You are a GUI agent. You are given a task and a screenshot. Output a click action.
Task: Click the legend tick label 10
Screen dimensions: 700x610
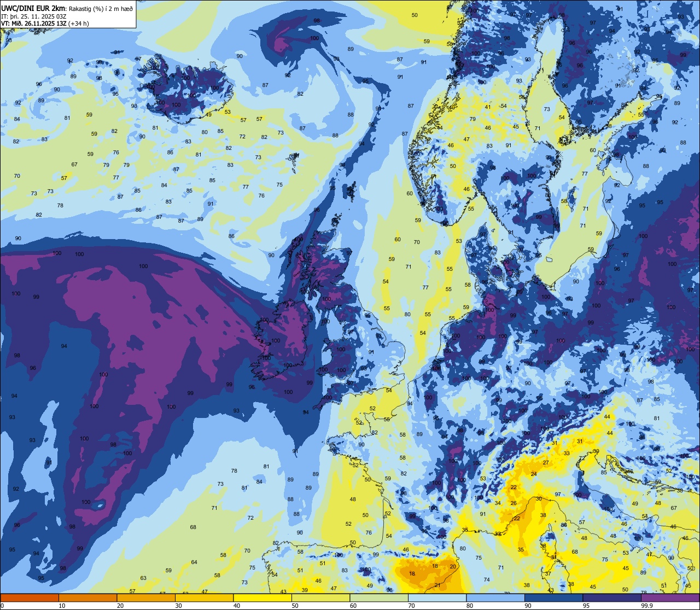62,606
